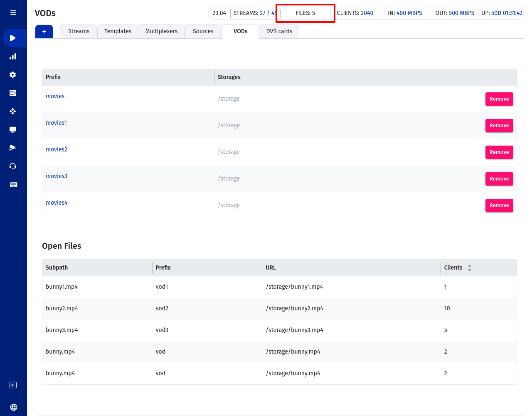Image resolution: width=532 pixels, height=416 pixels.
Task: Click the keyboard icon in sidebar
Action: click(13, 185)
